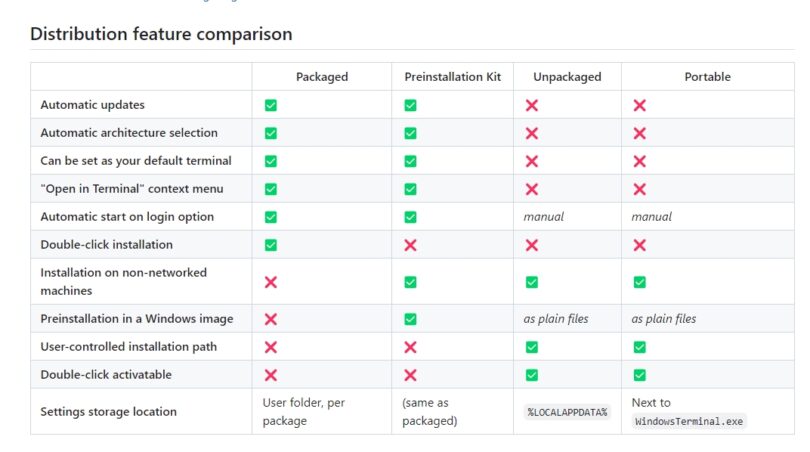This screenshot has width=810, height=452.
Task: Click Portable as plain files cell
Action: [x=664, y=319]
